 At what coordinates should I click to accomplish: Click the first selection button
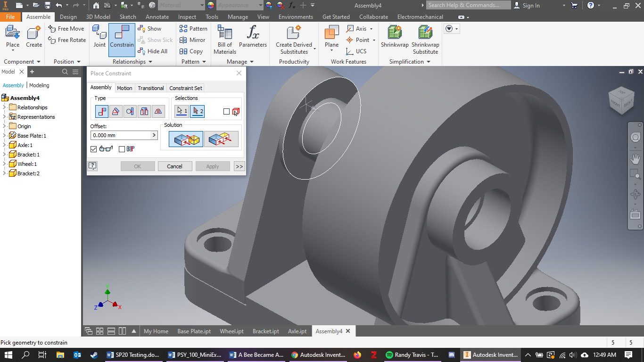click(182, 111)
